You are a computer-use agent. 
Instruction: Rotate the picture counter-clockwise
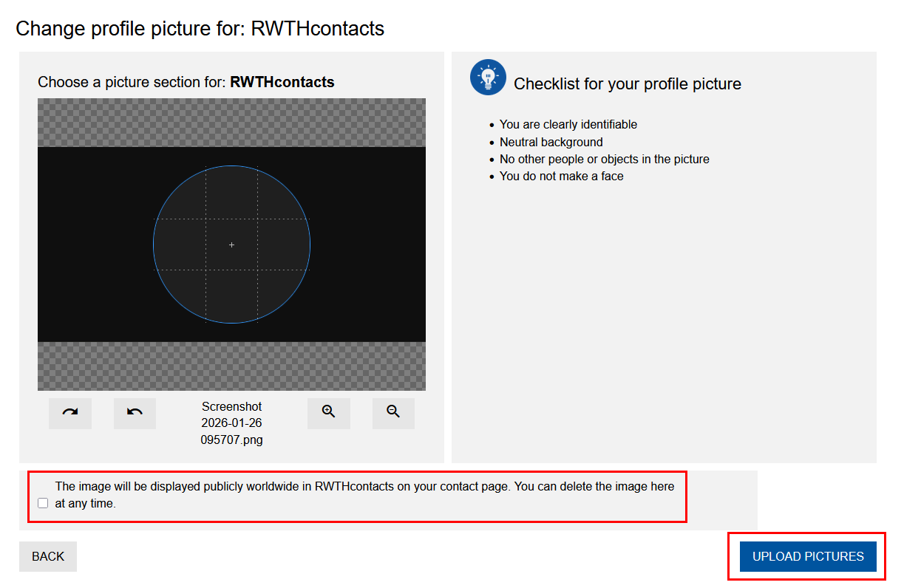coord(135,413)
